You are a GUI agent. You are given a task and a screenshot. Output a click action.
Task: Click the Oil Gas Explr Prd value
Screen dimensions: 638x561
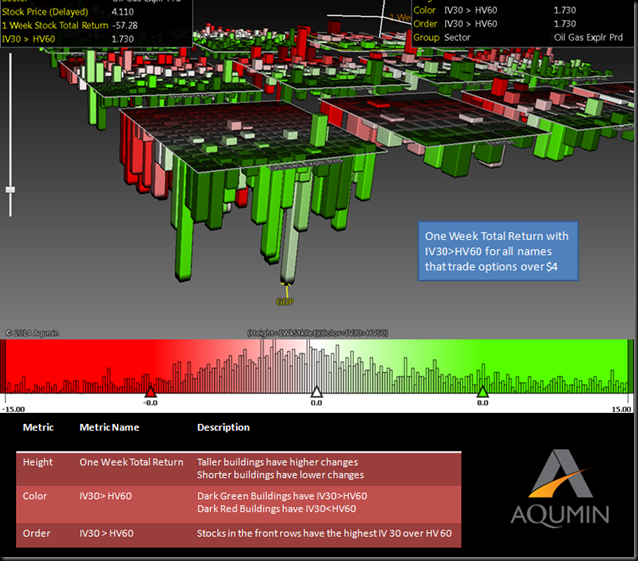tap(588, 37)
